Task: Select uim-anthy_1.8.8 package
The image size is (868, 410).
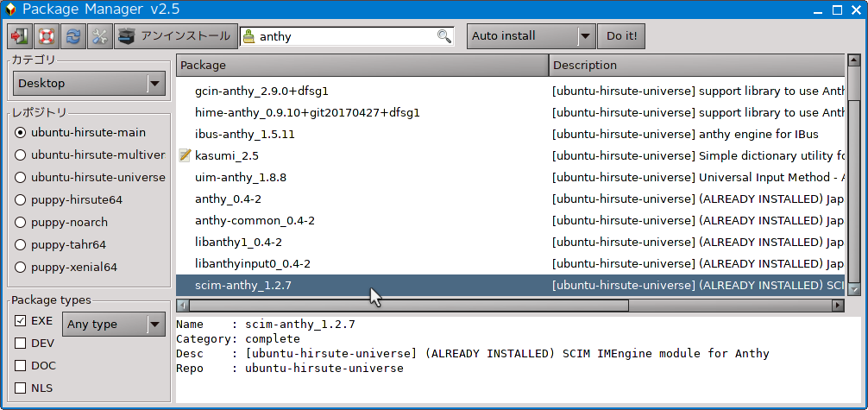Action: (511, 177)
